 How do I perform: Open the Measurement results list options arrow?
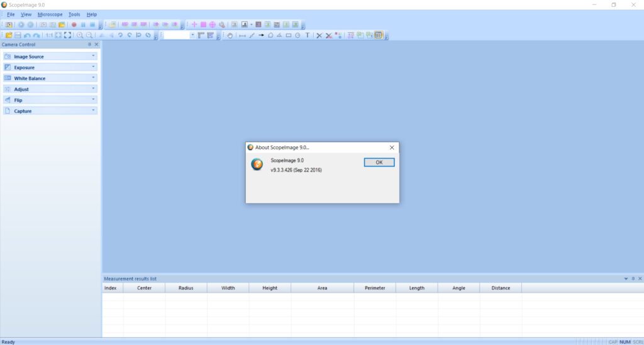pos(626,278)
